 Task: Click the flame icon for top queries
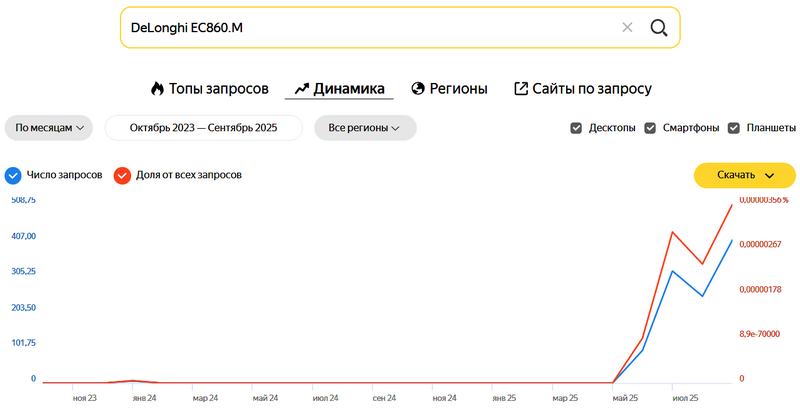[x=156, y=89]
